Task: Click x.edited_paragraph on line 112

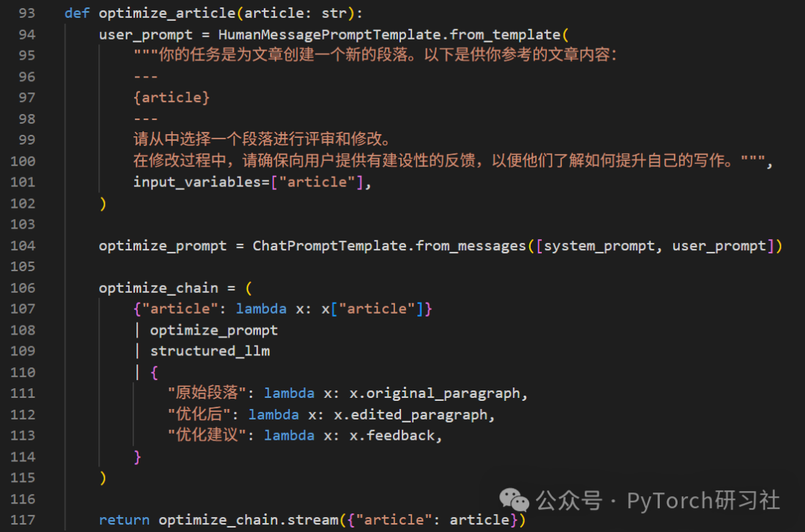Action: tap(411, 414)
